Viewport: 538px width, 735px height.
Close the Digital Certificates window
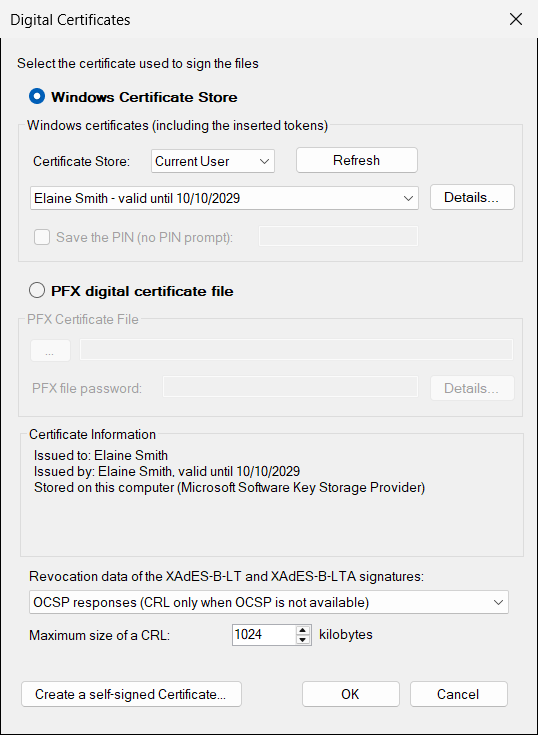coord(516,19)
